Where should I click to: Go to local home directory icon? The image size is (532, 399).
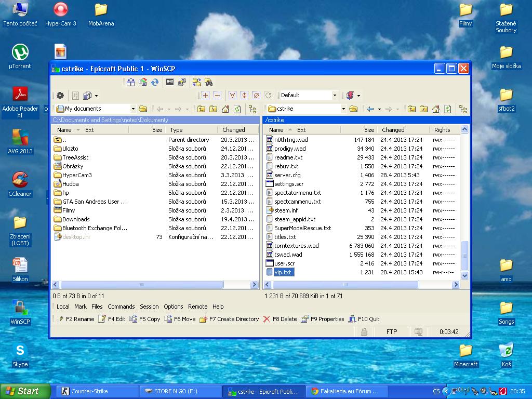(x=225, y=109)
